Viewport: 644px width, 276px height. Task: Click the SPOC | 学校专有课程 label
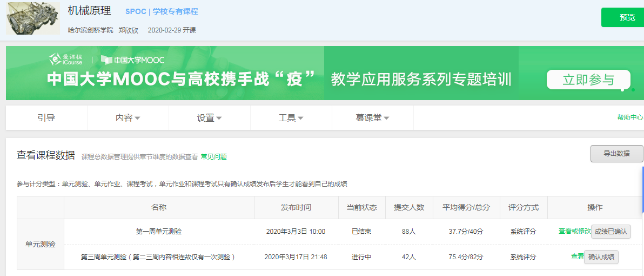point(162,11)
